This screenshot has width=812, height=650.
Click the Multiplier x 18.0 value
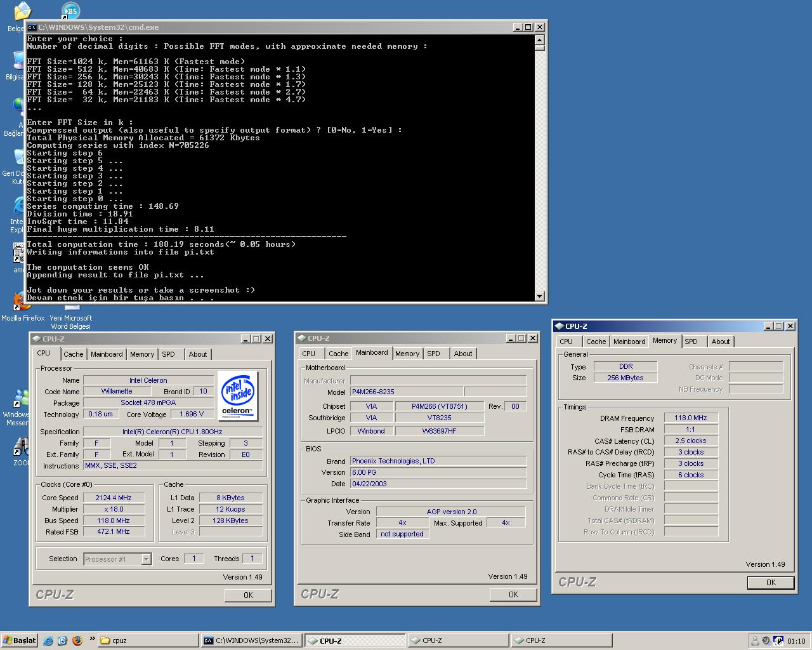click(x=114, y=509)
